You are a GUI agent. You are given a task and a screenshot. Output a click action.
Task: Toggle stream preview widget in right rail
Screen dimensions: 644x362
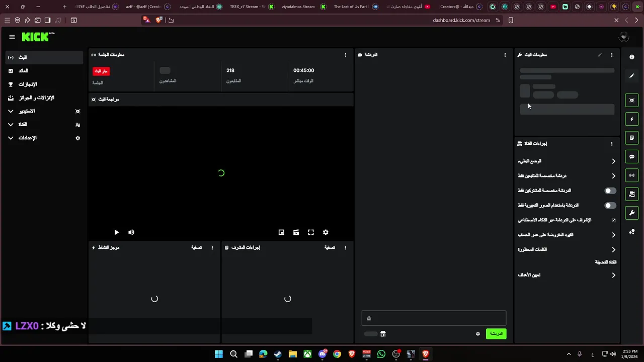pyautogui.click(x=632, y=100)
